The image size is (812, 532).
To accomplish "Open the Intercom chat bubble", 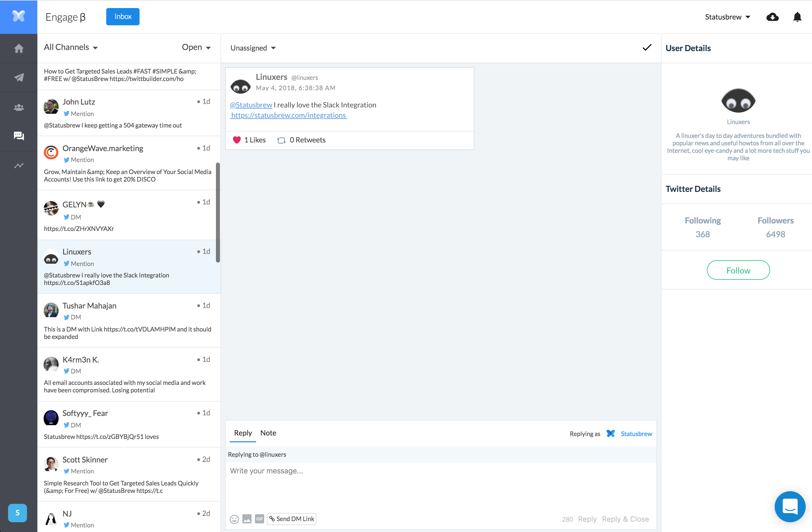I will (790, 506).
